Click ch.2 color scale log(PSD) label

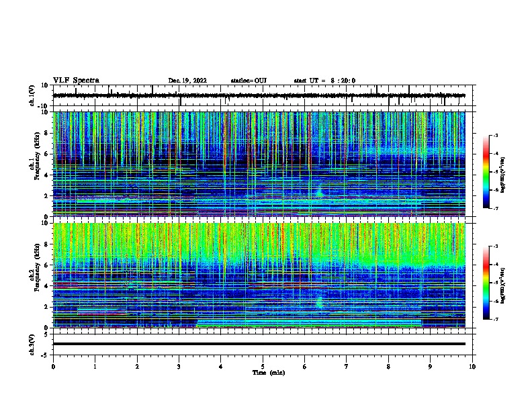(x=502, y=286)
